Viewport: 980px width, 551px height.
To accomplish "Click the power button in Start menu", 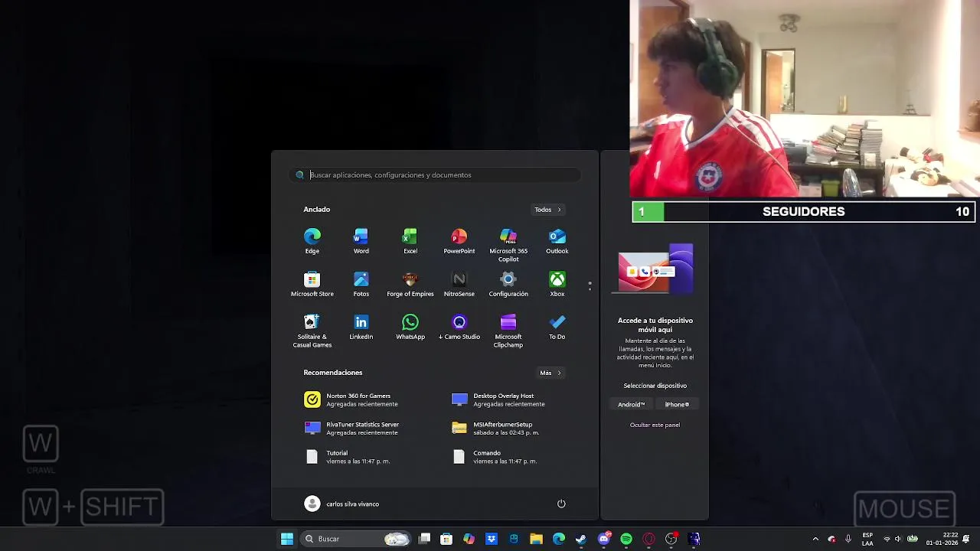I will [x=561, y=504].
